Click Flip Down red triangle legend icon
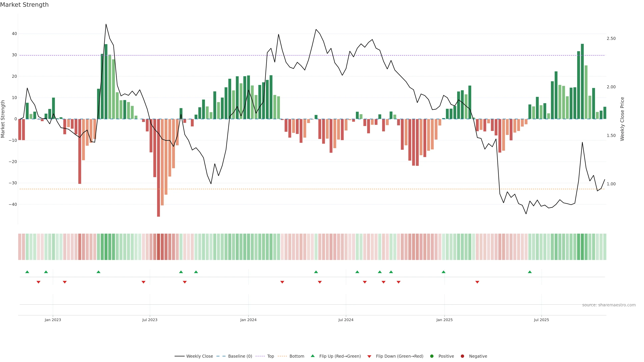This screenshot has width=644, height=362. (369, 356)
